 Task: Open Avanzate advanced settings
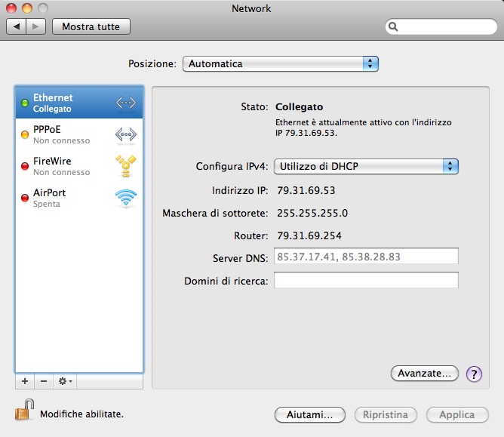pyautogui.click(x=424, y=374)
